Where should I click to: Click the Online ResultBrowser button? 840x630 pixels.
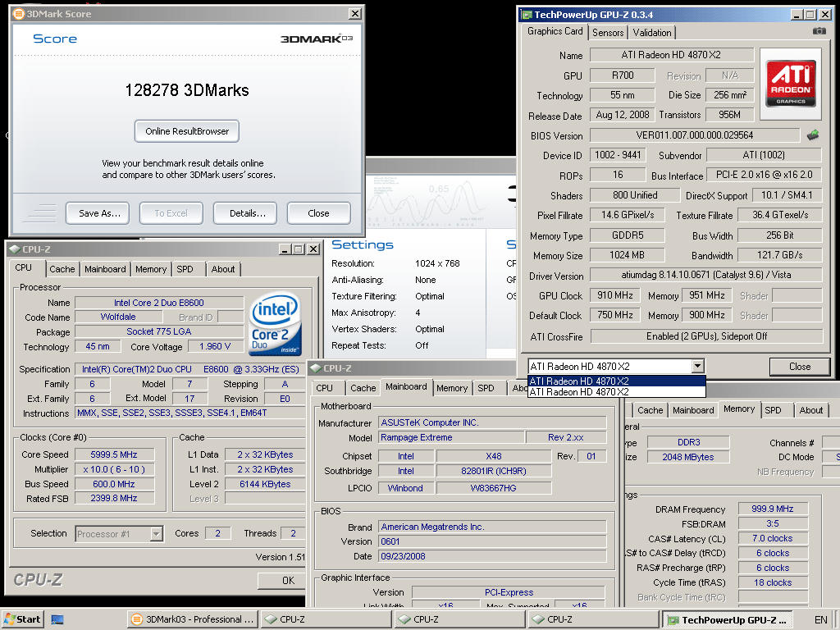(187, 131)
